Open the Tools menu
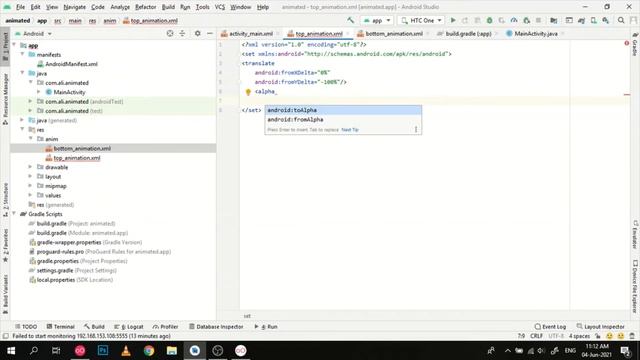The height and width of the screenshot is (360, 640). [202, 7]
